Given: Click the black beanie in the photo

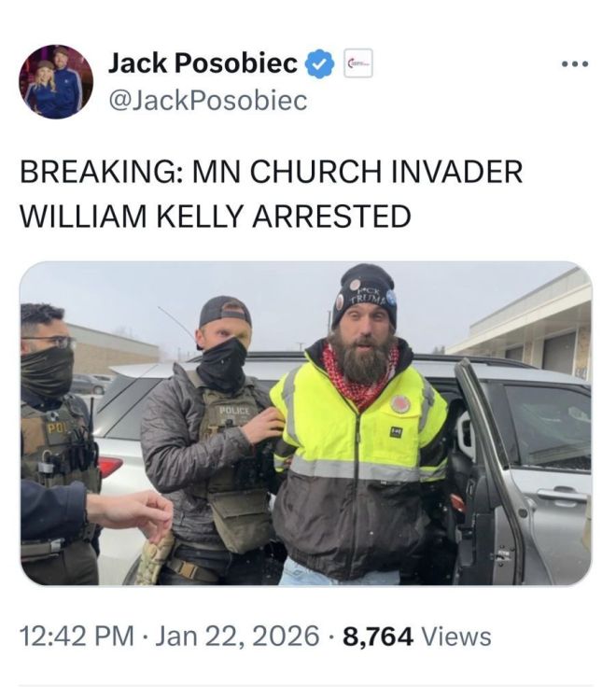Looking at the screenshot, I should (364, 294).
